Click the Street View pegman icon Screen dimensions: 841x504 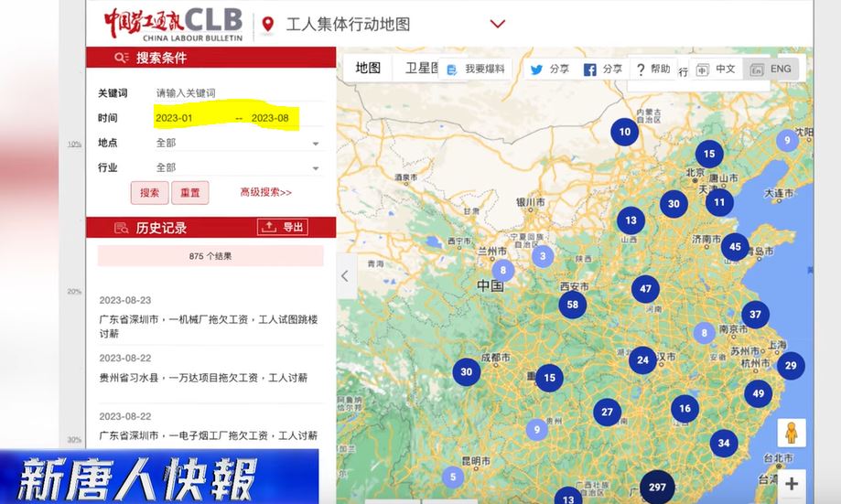[791, 433]
